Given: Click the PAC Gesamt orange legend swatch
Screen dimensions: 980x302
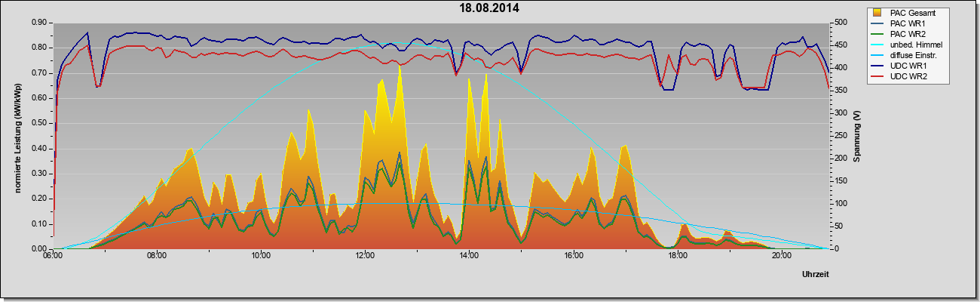Looking at the screenshot, I should point(877,12).
